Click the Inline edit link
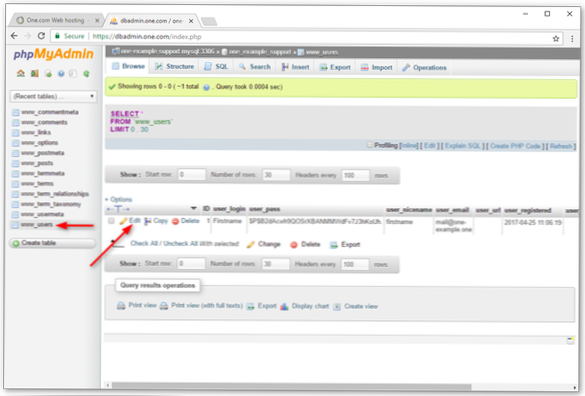Viewport: 585px width, 396px height. (x=409, y=146)
